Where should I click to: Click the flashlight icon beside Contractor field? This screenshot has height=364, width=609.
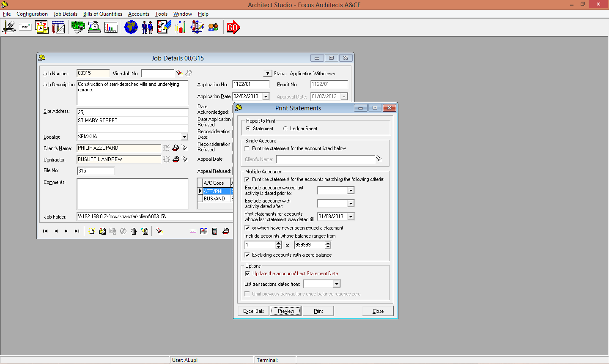[184, 159]
